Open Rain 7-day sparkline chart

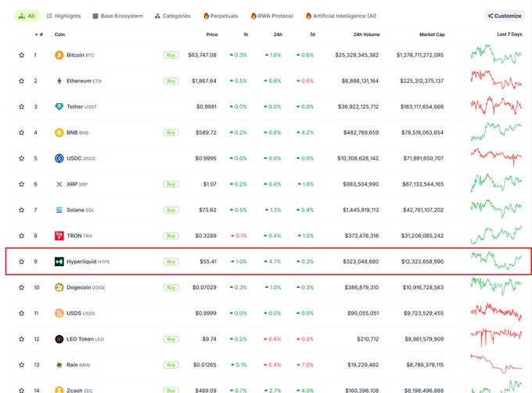pyautogui.click(x=496, y=364)
